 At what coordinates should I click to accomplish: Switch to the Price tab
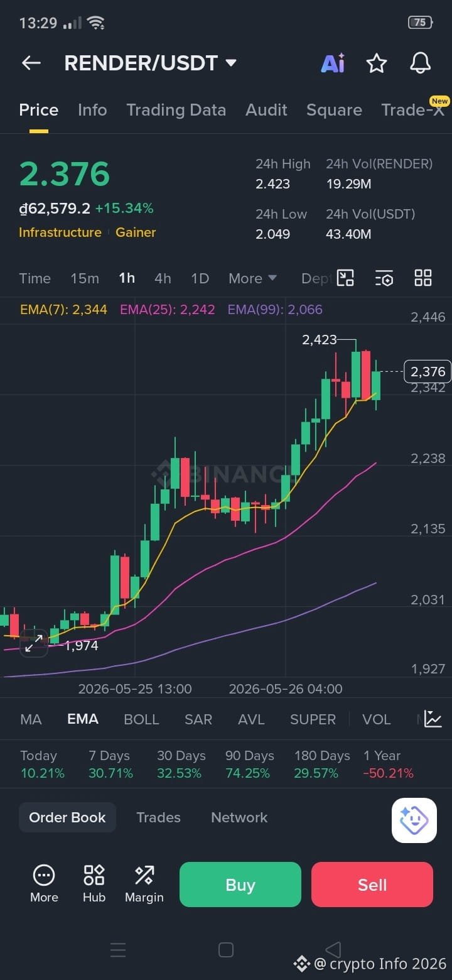(38, 110)
